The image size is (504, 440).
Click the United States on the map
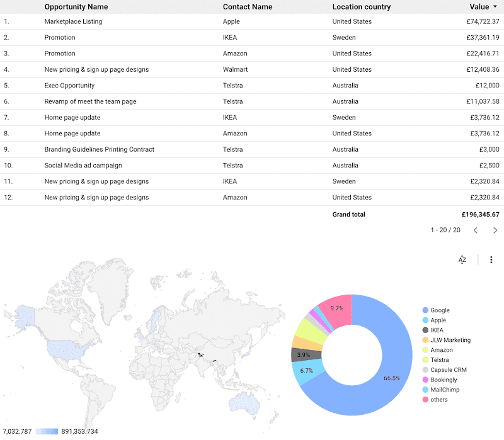click(66, 350)
